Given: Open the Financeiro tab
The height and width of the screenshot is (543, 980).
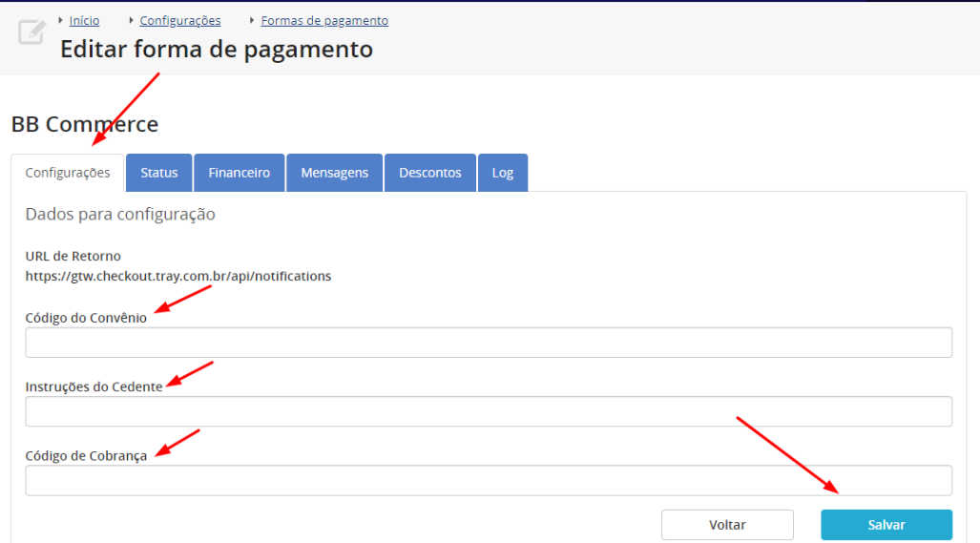Looking at the screenshot, I should coord(240,173).
